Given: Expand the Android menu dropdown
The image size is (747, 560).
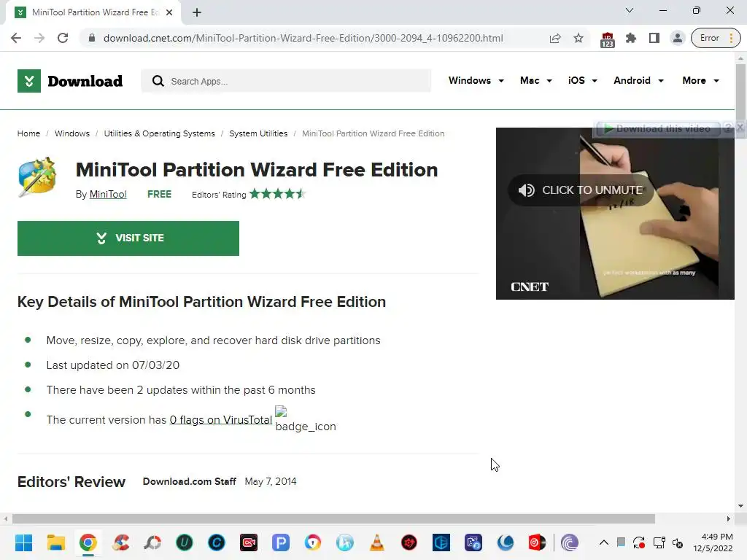Looking at the screenshot, I should pyautogui.click(x=638, y=80).
